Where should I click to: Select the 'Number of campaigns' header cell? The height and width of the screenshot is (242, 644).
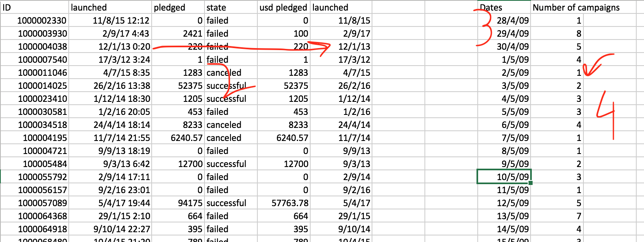(x=583, y=7)
